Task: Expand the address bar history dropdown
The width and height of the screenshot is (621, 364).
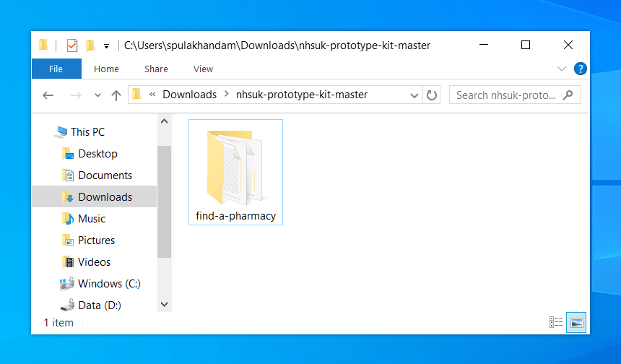Action: pyautogui.click(x=414, y=95)
